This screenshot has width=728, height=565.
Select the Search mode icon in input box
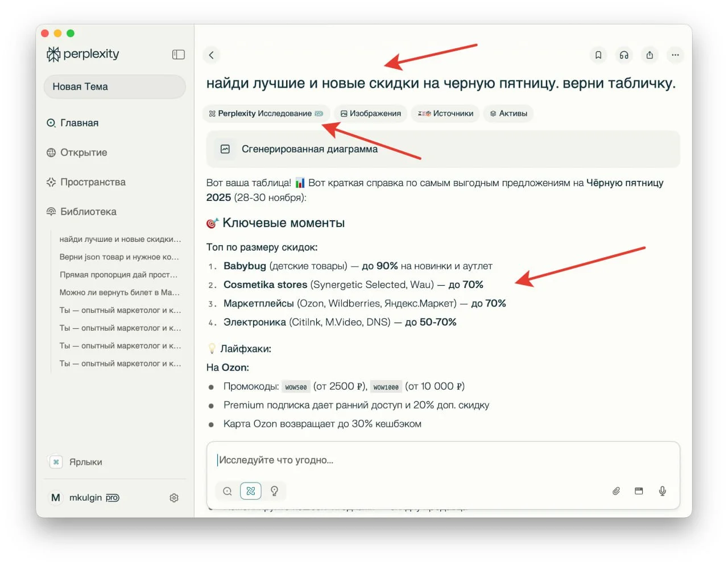point(227,491)
